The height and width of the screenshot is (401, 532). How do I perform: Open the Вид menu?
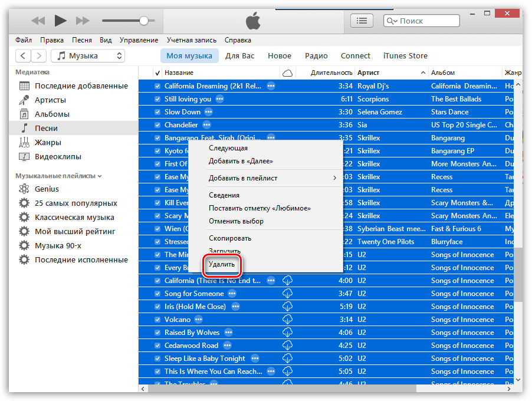106,40
